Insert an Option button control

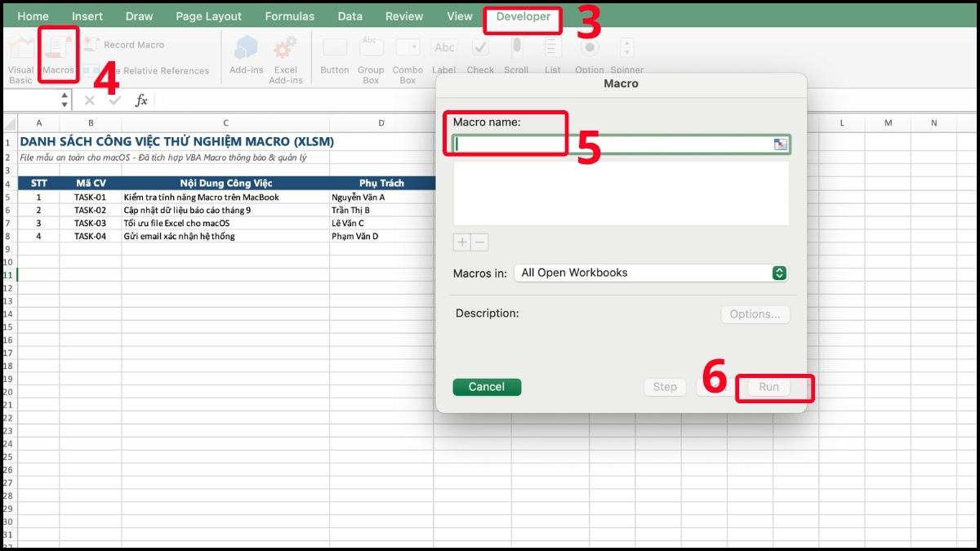(589, 56)
